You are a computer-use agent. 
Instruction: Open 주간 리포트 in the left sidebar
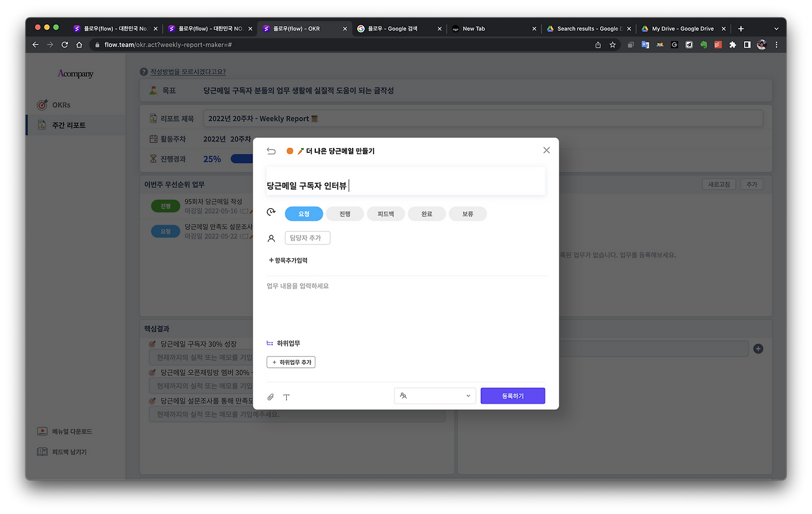pyautogui.click(x=75, y=125)
